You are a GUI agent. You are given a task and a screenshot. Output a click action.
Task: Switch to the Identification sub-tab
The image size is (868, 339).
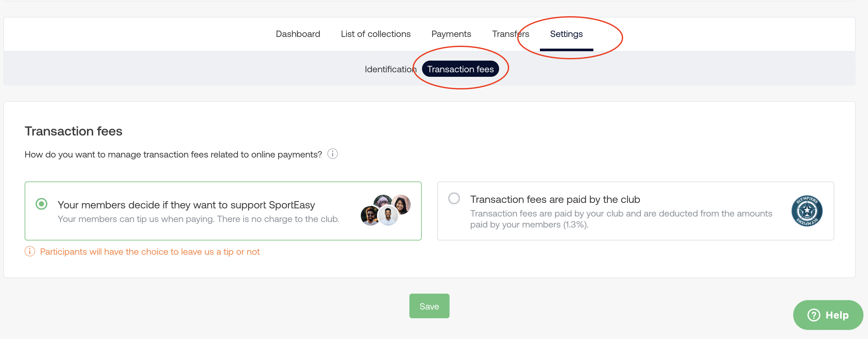(390, 69)
